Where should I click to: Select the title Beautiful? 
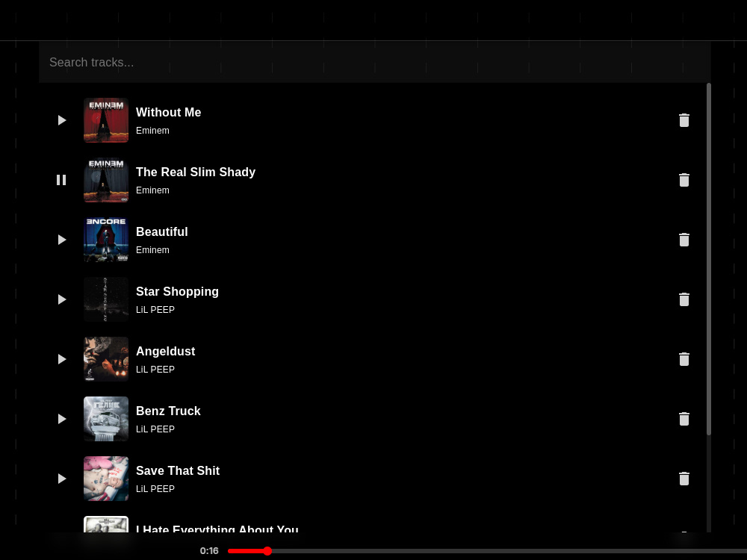(162, 232)
